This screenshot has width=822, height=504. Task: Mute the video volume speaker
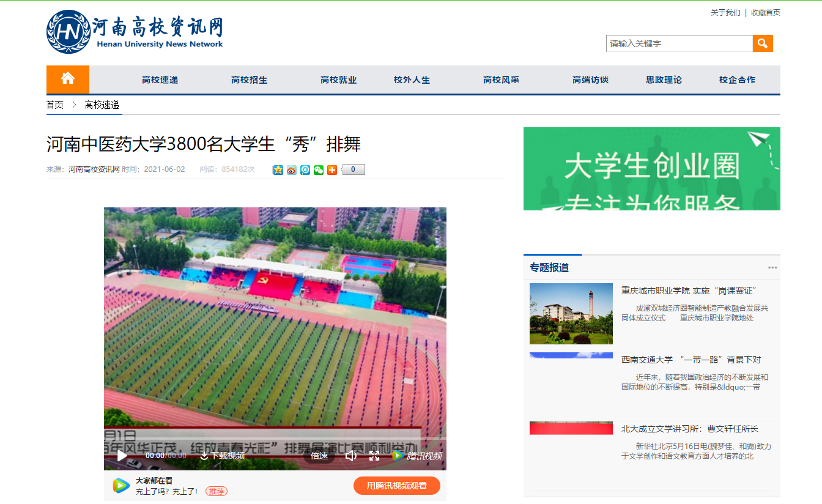(x=350, y=456)
